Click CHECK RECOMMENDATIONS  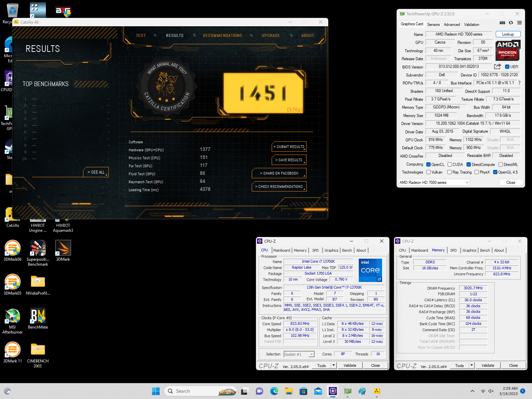click(279, 187)
